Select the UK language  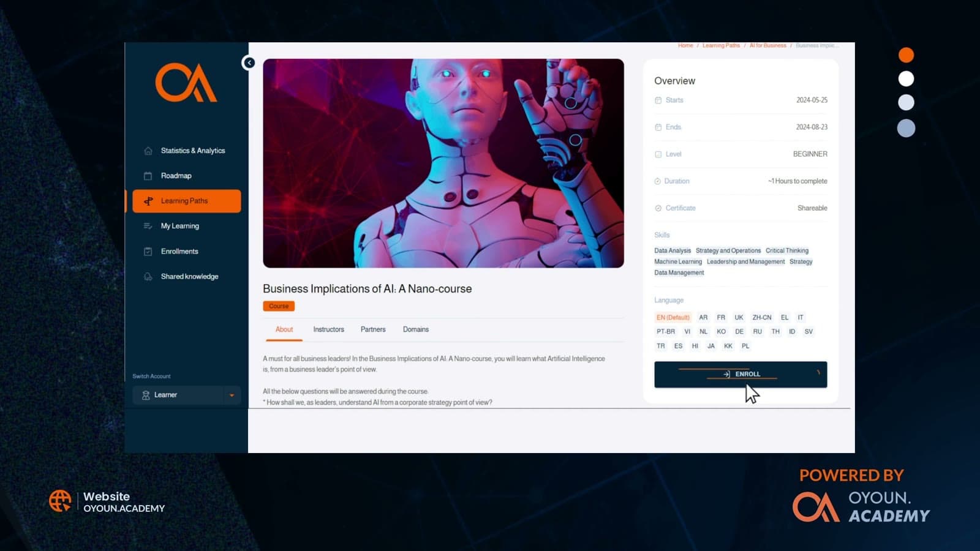pyautogui.click(x=739, y=317)
